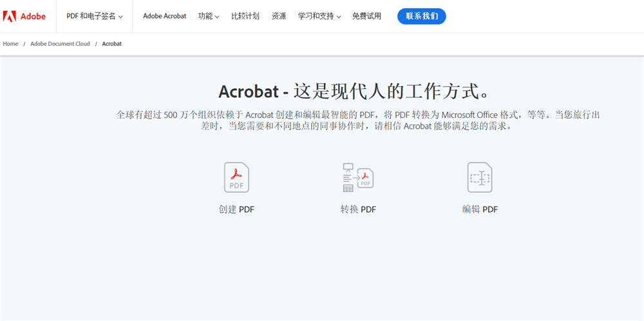Go to 比较计划 in navigation
This screenshot has width=644, height=321.
pyautogui.click(x=245, y=17)
